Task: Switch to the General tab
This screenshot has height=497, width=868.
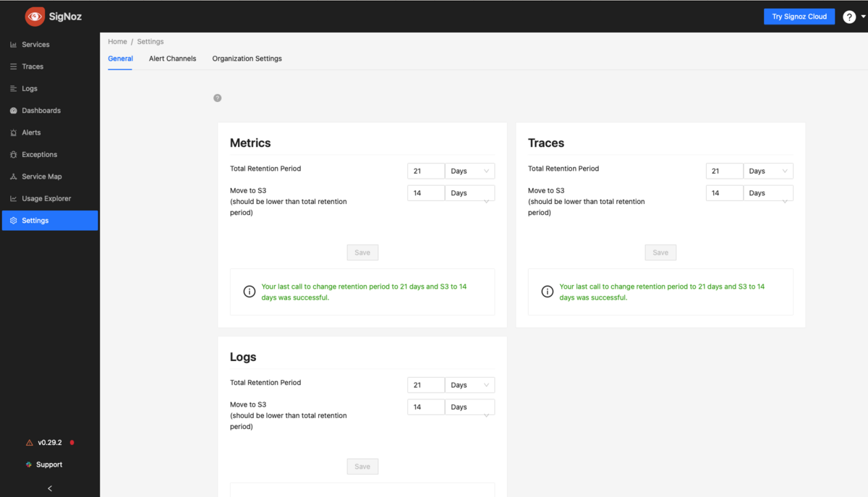Action: tap(120, 59)
